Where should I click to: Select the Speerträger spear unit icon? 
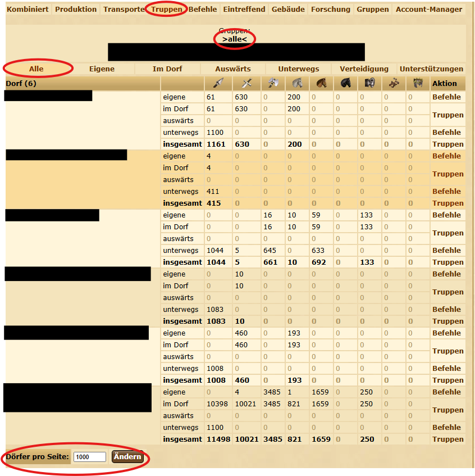(218, 84)
